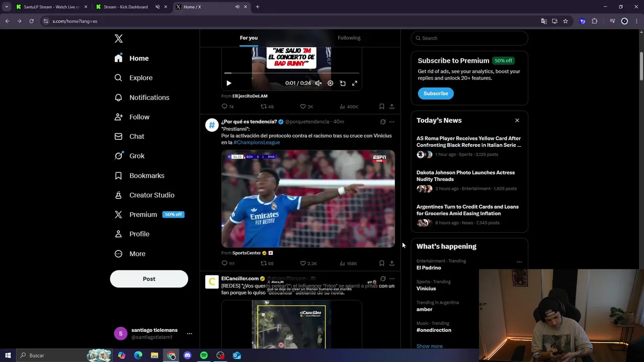
Task: Share the Bad Bunny video post
Action: (x=392, y=107)
